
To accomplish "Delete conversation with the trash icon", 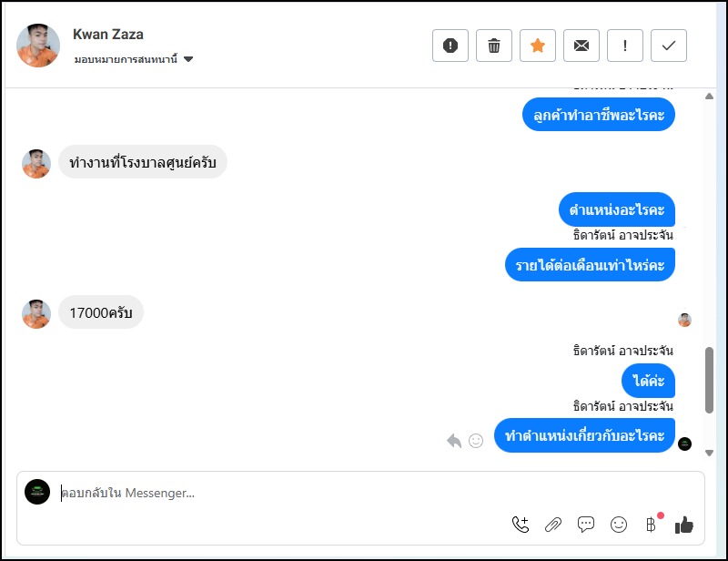I will coord(494,46).
